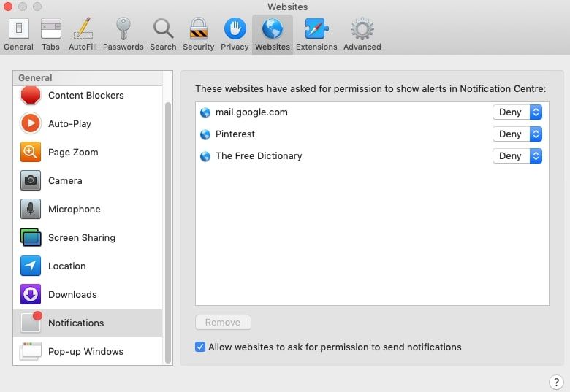Click the Auto-Play orange play icon

(x=31, y=123)
